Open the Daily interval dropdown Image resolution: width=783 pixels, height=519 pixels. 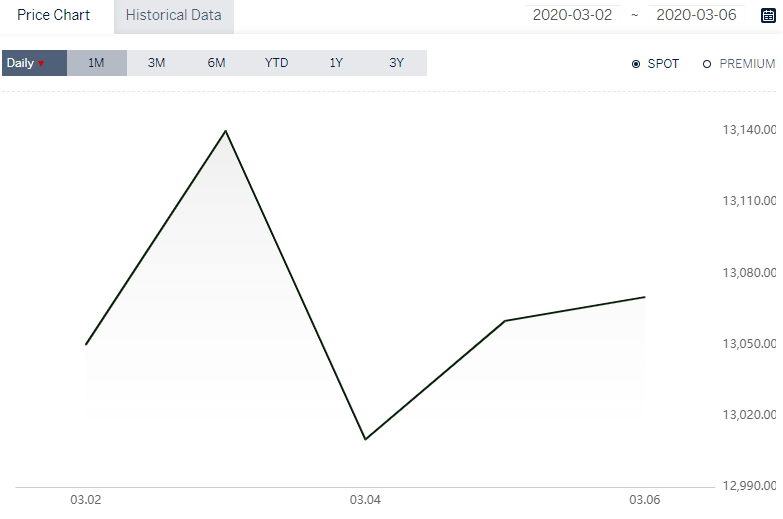click(x=34, y=63)
